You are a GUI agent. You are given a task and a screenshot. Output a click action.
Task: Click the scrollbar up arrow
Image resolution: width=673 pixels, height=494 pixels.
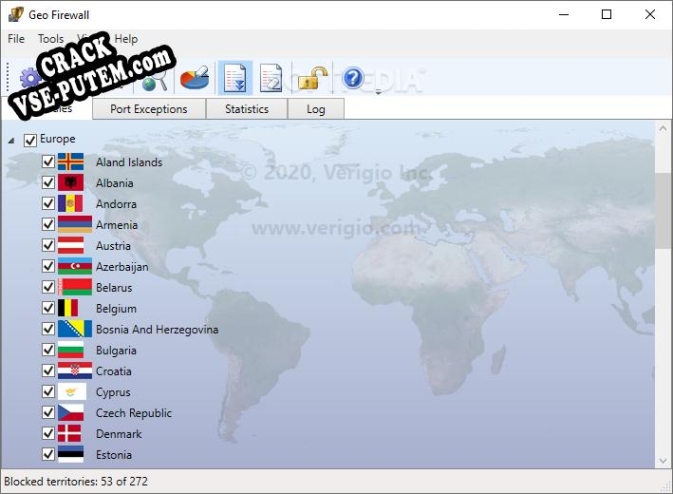(663, 128)
